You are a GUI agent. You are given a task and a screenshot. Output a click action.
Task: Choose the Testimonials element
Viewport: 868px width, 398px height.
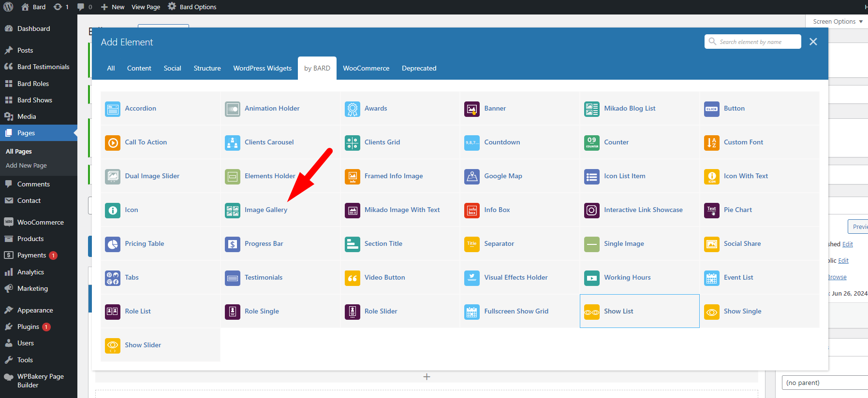pos(280,277)
